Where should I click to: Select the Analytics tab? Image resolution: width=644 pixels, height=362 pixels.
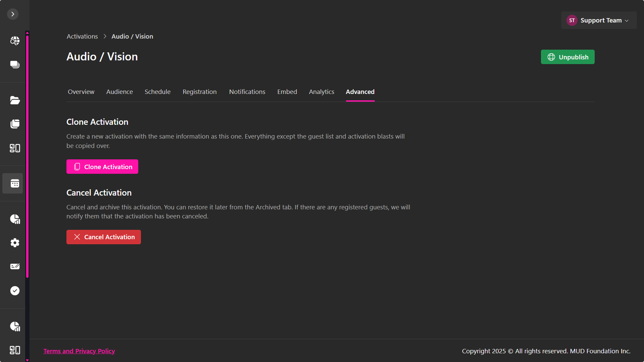click(321, 92)
